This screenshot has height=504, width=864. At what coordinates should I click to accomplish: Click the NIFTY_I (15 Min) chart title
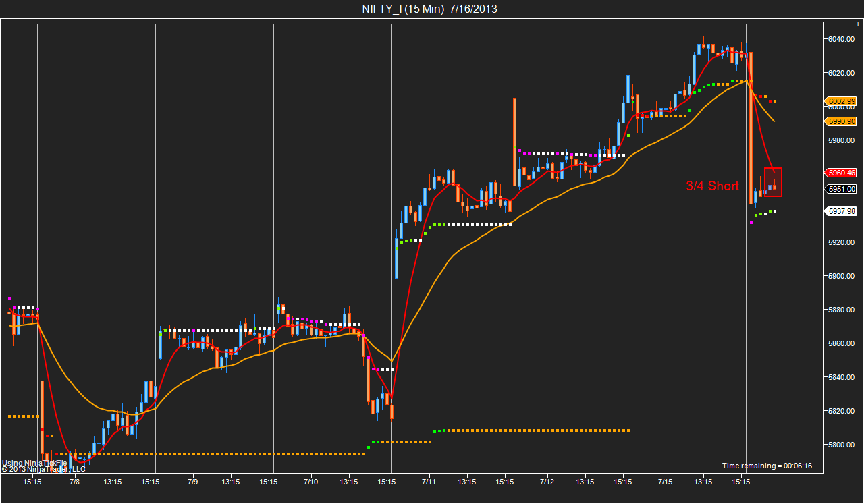[430, 9]
